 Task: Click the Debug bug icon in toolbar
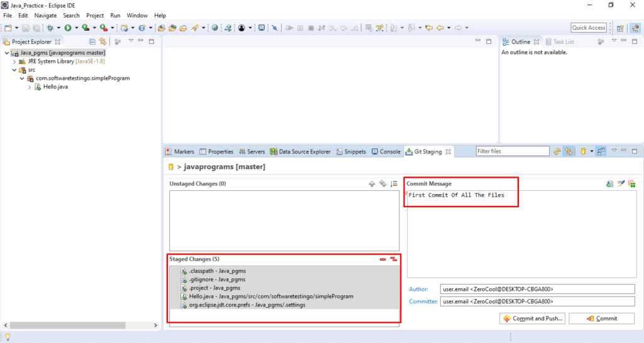[50, 28]
